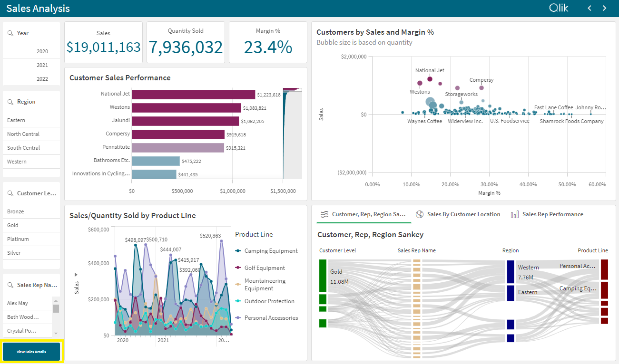Image resolution: width=619 pixels, height=364 pixels.
Task: Click the View Sales Details button
Action: (31, 351)
